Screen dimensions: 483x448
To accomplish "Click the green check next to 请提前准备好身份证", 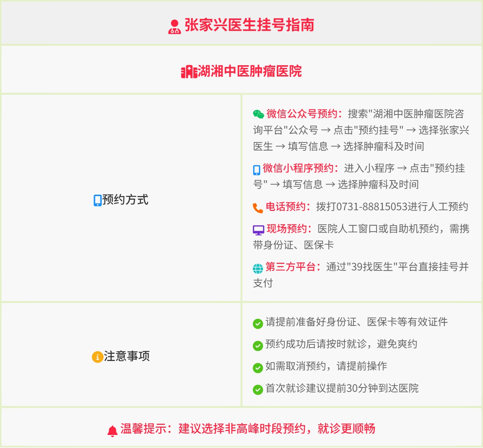I will tap(258, 324).
